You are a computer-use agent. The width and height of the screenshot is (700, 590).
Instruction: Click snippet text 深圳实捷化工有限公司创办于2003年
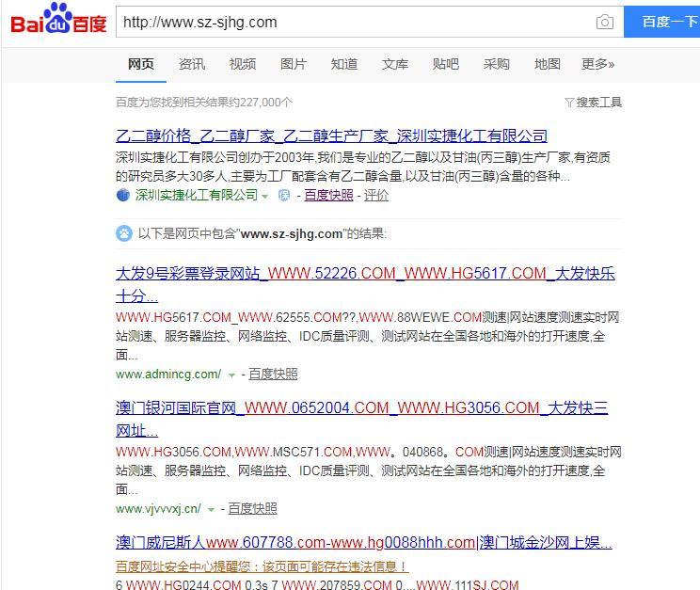click(x=215, y=158)
